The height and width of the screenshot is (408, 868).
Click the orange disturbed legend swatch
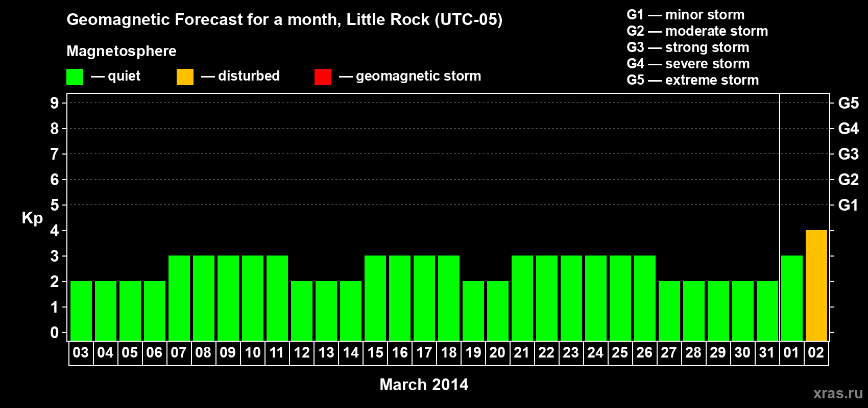tap(185, 77)
